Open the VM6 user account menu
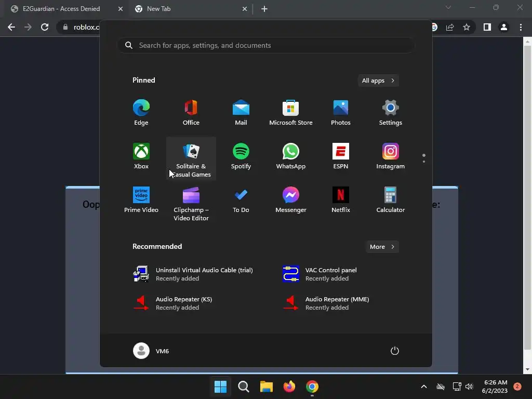532x399 pixels. [x=151, y=351]
